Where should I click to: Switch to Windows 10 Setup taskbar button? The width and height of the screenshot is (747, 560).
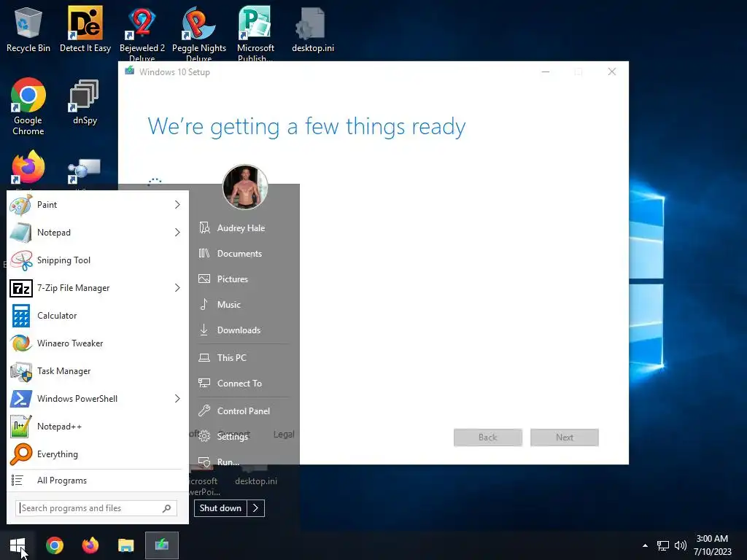point(162,545)
